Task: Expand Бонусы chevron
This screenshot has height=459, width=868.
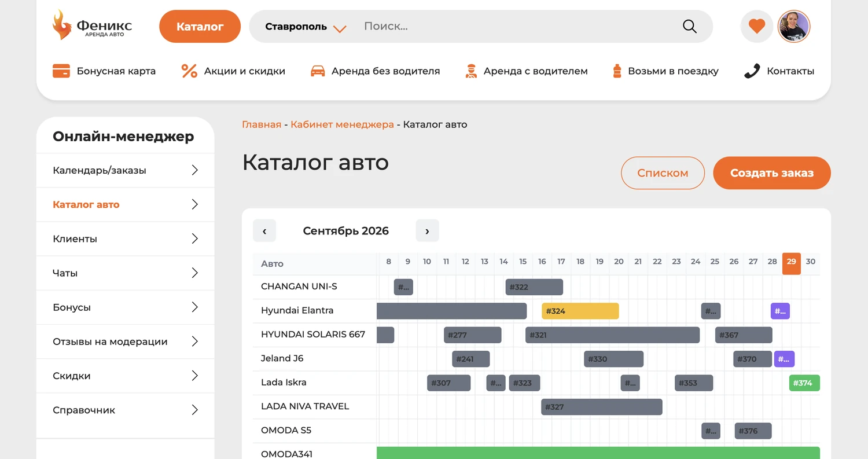Action: click(195, 307)
